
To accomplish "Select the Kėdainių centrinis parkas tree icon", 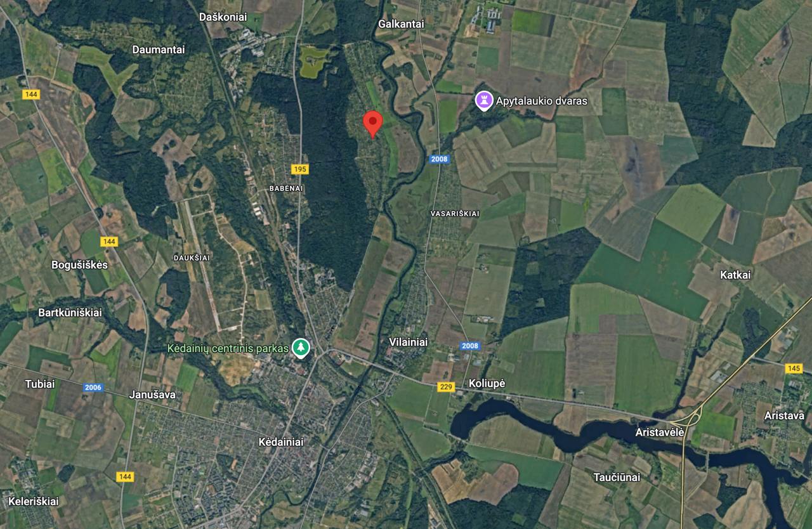I will 301,348.
